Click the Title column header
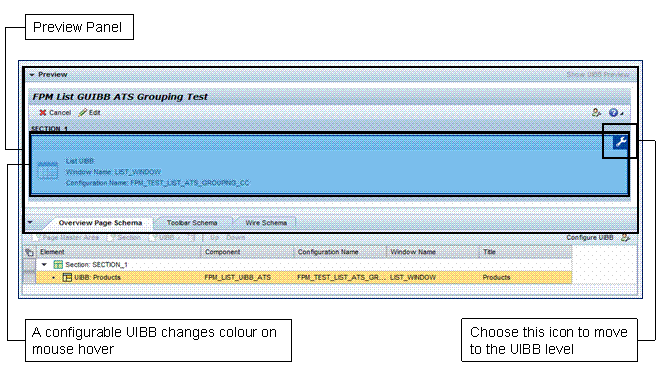Viewport: 662px width, 374px height. pyautogui.click(x=526, y=252)
